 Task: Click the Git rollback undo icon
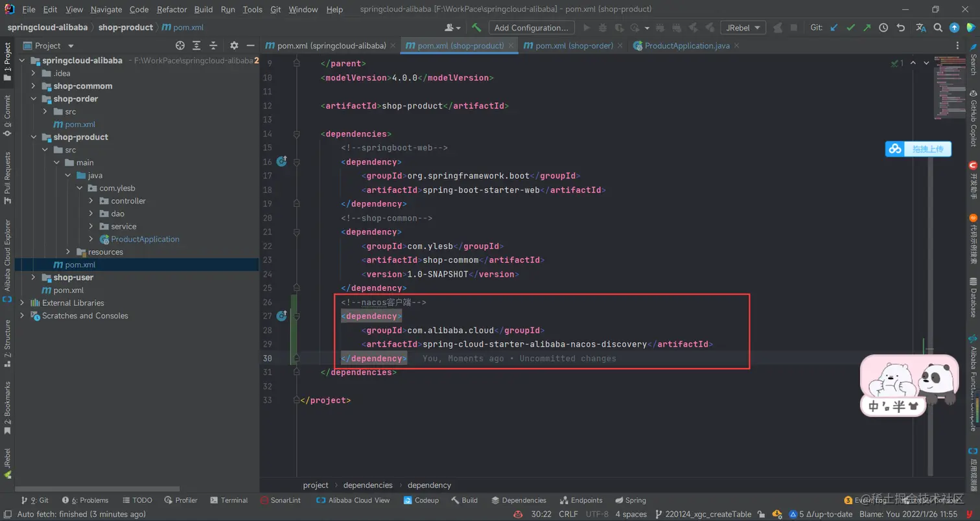pyautogui.click(x=900, y=28)
